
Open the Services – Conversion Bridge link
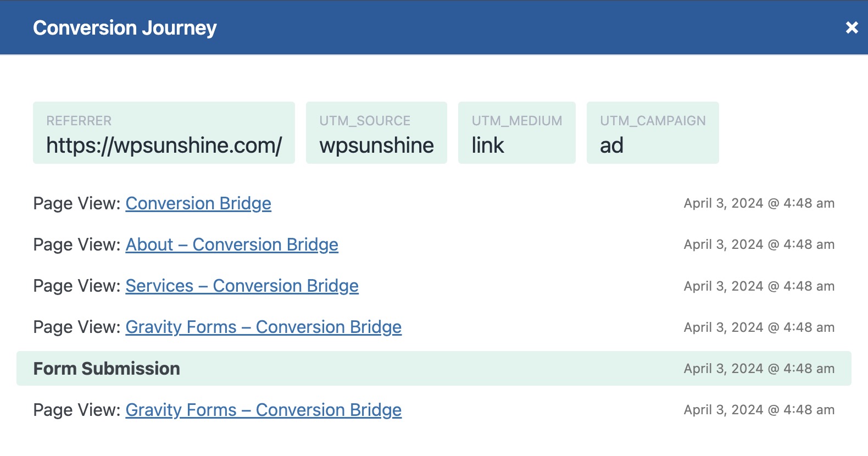tap(242, 286)
